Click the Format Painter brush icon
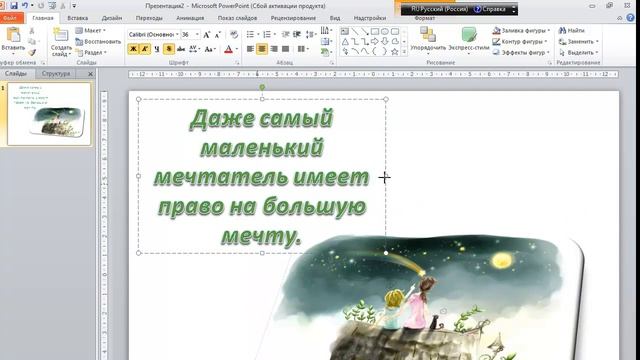Image resolution: width=640 pixels, height=360 pixels. click(32, 52)
